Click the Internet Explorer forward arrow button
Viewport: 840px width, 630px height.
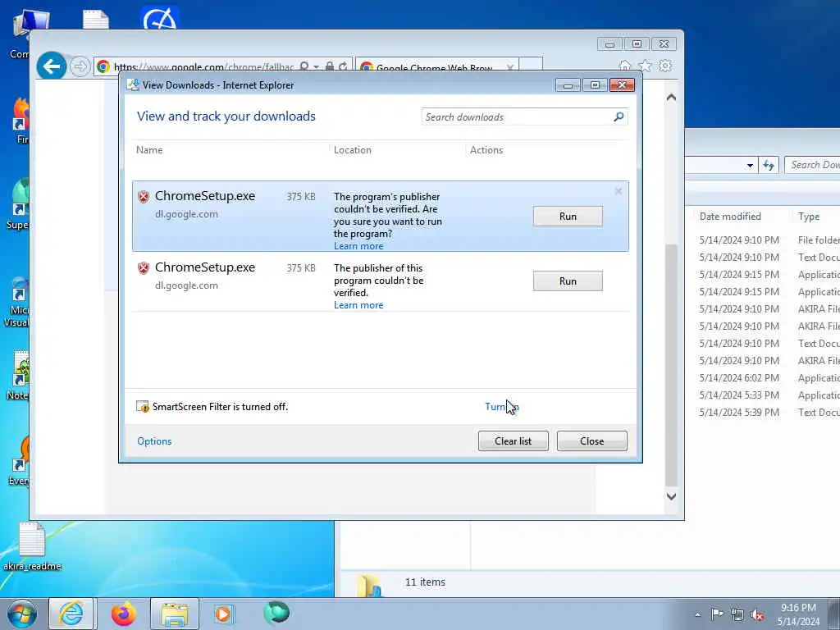coord(80,66)
